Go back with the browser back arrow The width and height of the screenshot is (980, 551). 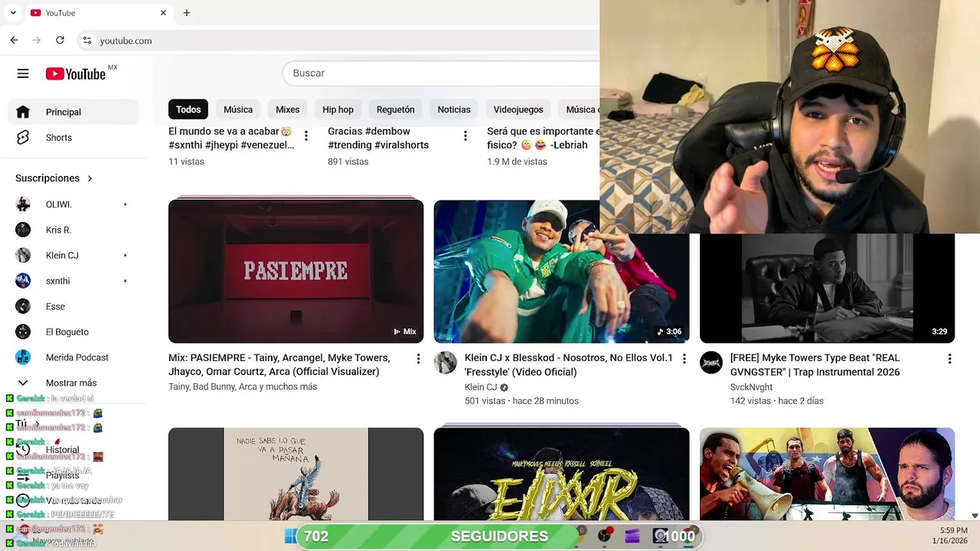click(14, 41)
